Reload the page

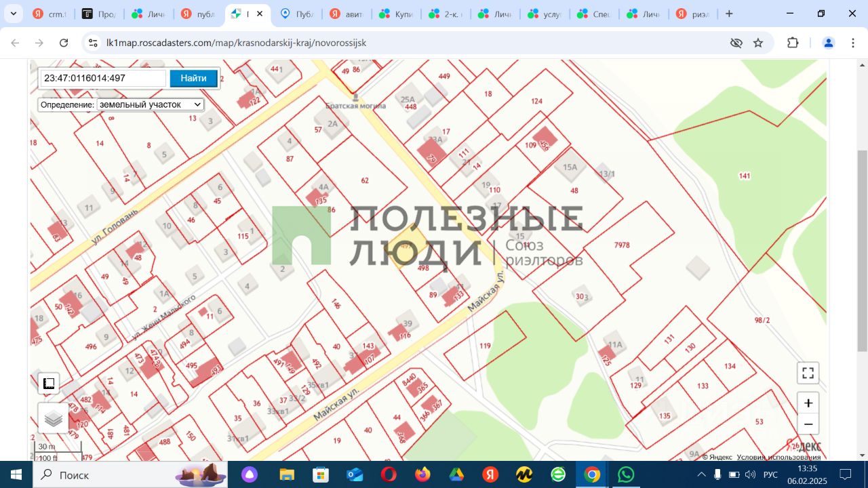pos(64,43)
